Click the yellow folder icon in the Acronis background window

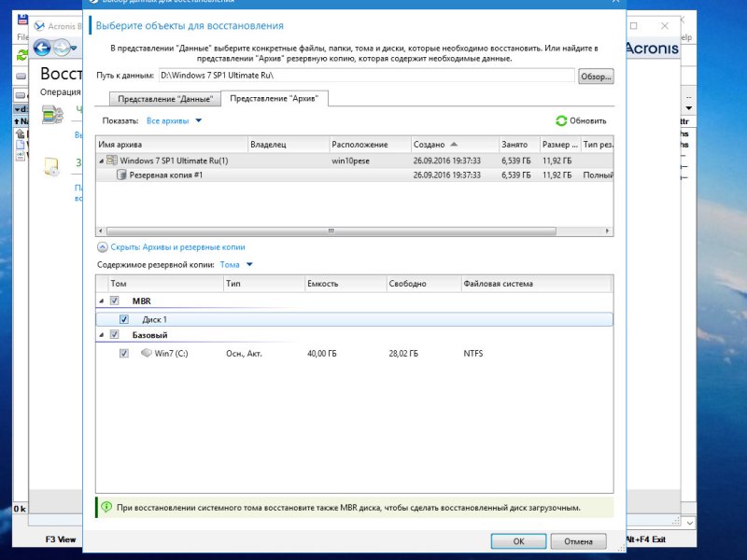(51, 167)
